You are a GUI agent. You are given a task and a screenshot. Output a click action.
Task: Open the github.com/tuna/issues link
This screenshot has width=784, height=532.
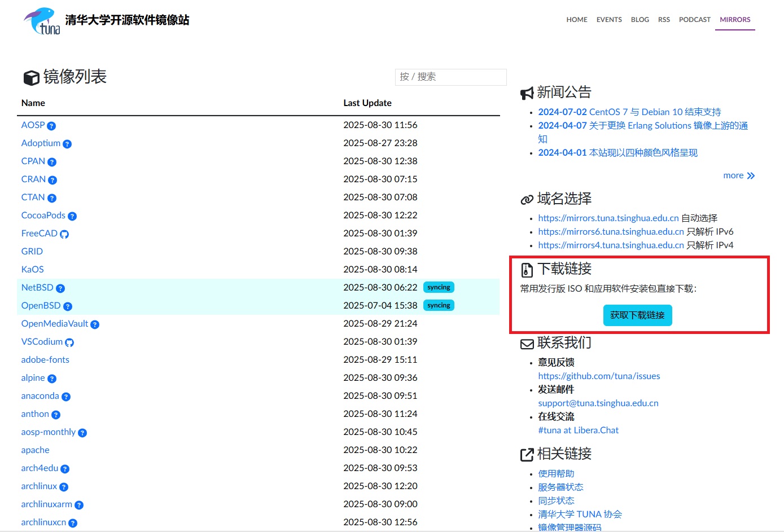coord(599,376)
